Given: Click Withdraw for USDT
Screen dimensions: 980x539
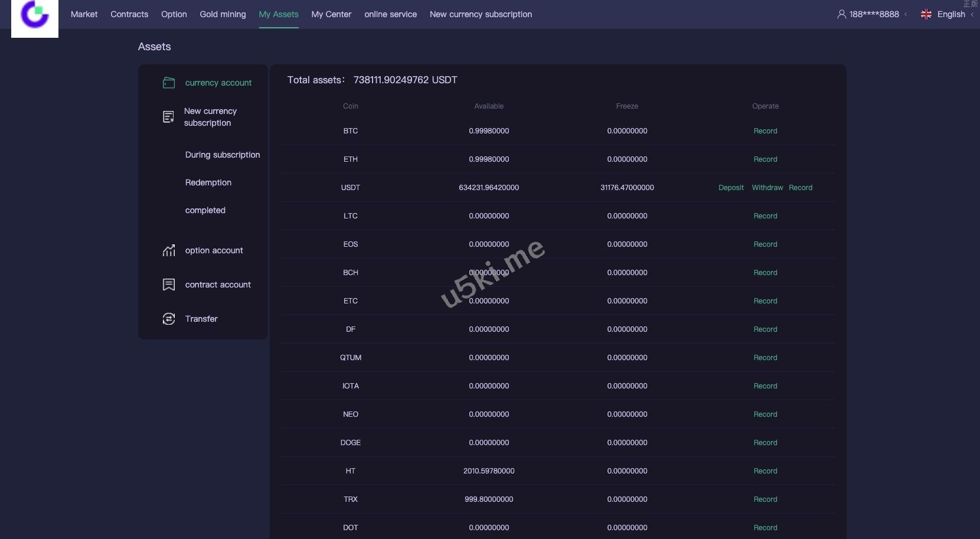Looking at the screenshot, I should click(x=767, y=188).
